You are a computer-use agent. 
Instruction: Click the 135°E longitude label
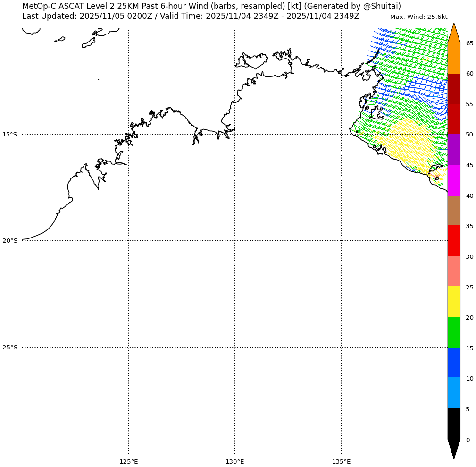pyautogui.click(x=342, y=461)
